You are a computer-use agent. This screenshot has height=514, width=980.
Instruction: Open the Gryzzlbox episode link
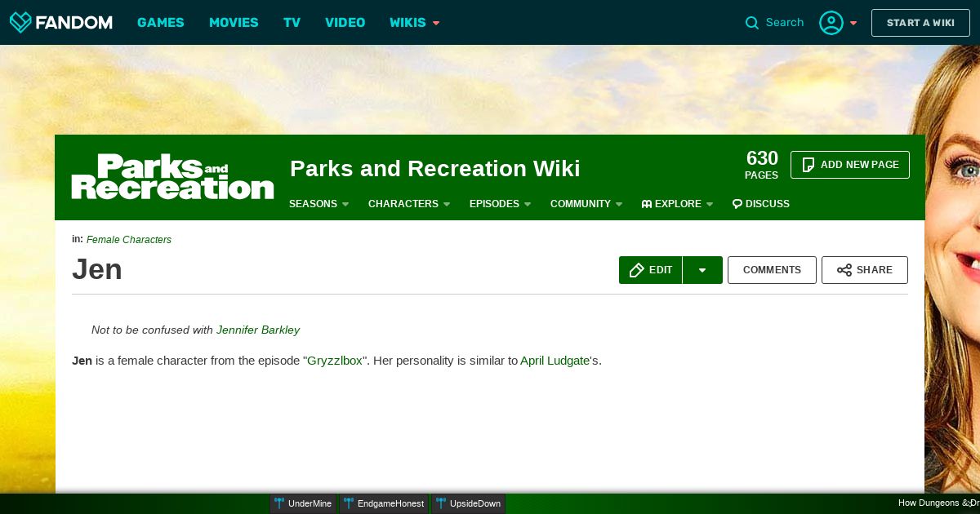click(x=335, y=361)
